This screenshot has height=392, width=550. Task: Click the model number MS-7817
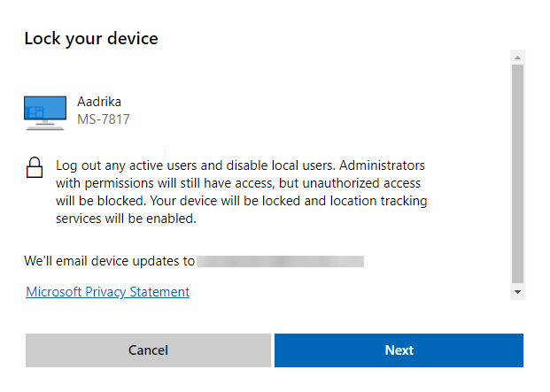pyautogui.click(x=104, y=119)
